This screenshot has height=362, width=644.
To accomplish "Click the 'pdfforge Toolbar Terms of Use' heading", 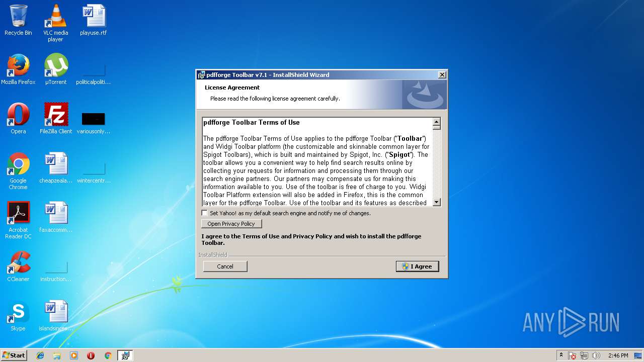I will pyautogui.click(x=252, y=122).
